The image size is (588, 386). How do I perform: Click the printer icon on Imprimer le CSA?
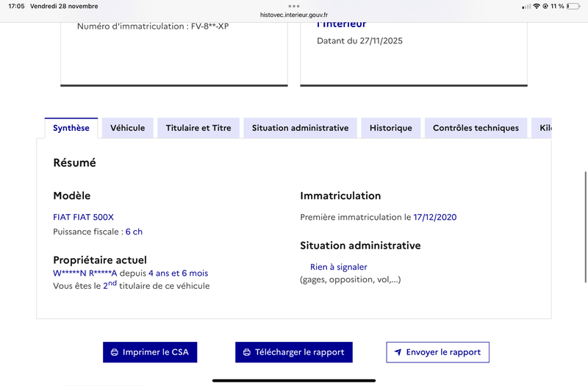pyautogui.click(x=114, y=352)
